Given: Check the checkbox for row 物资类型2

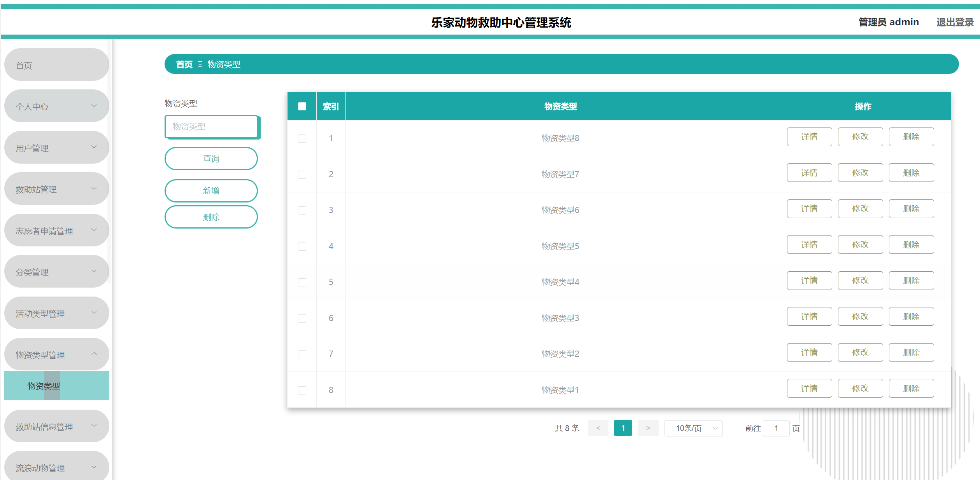Looking at the screenshot, I should [302, 354].
